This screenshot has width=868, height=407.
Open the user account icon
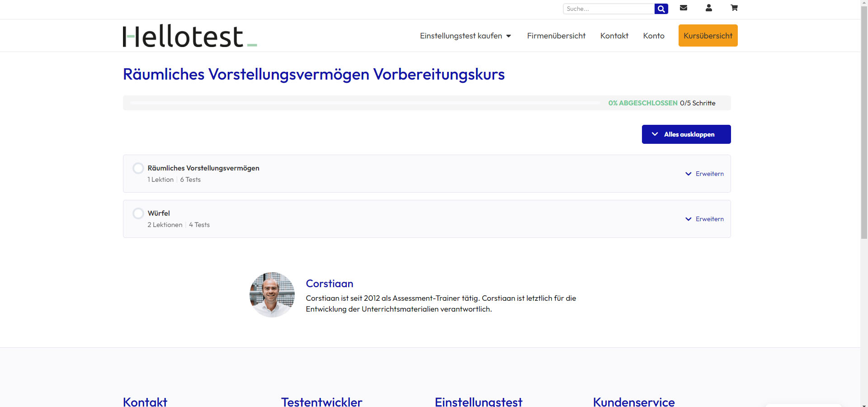point(709,8)
